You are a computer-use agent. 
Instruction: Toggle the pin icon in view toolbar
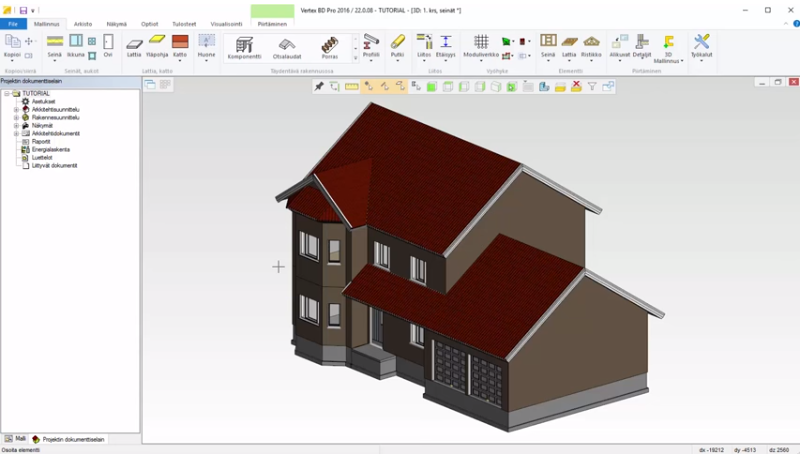click(x=319, y=87)
